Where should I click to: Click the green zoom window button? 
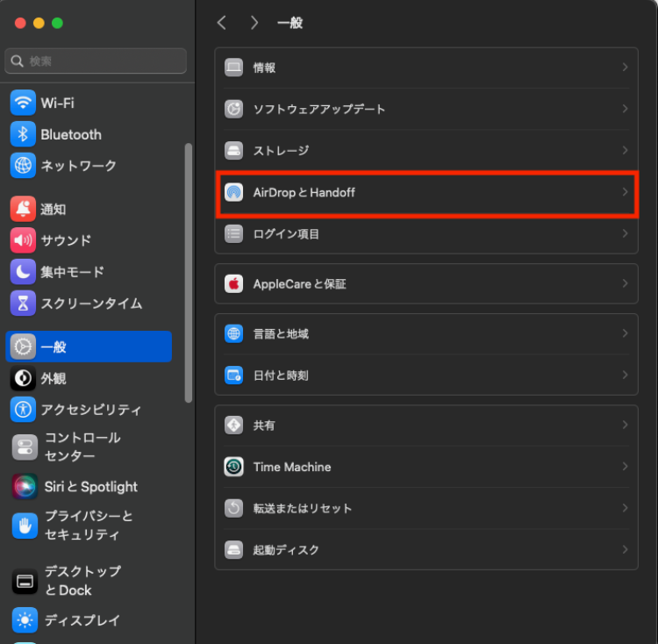tap(57, 23)
